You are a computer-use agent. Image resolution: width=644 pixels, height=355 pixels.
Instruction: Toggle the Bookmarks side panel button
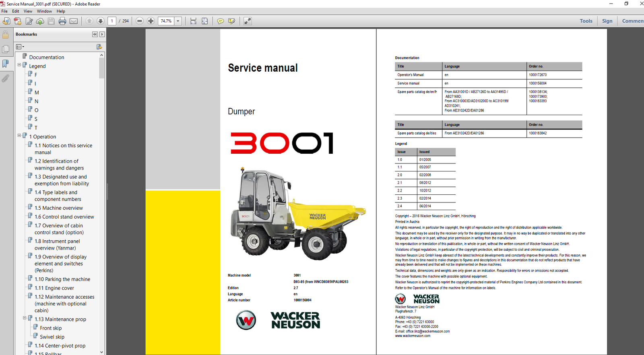click(x=6, y=64)
